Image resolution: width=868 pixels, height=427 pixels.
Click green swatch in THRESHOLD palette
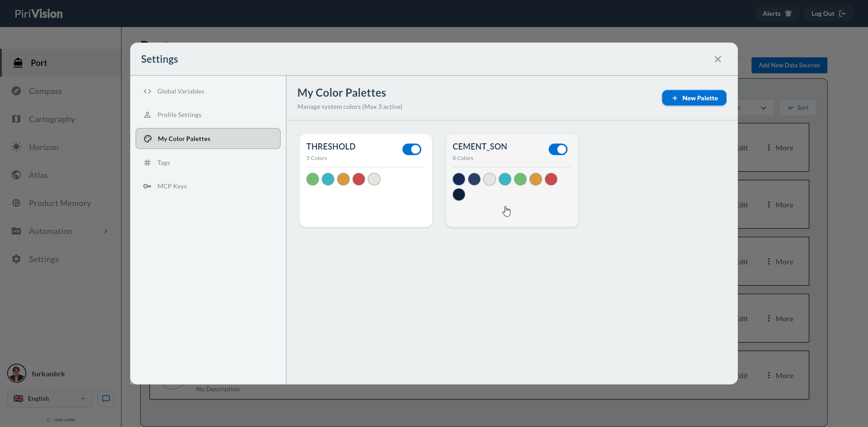313,179
